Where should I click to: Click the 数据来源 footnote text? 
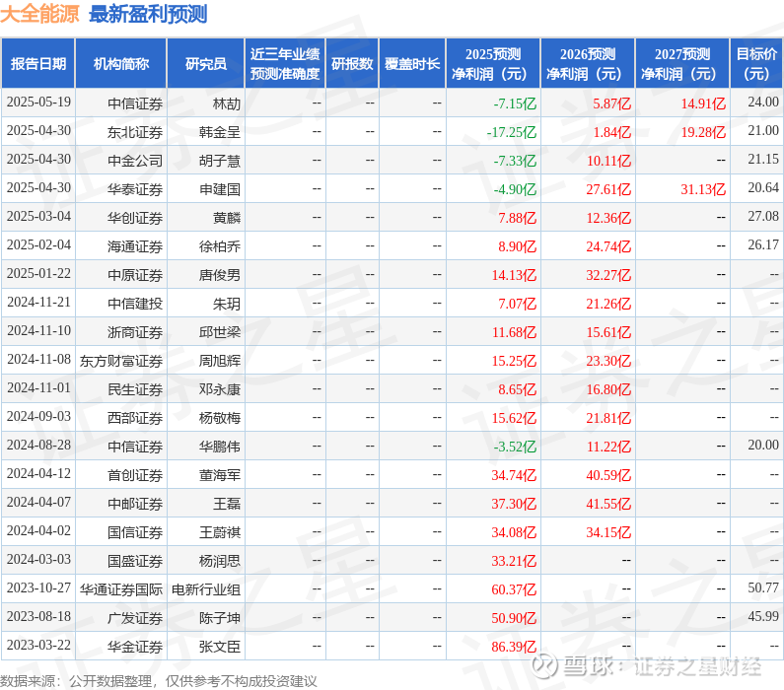point(158,681)
